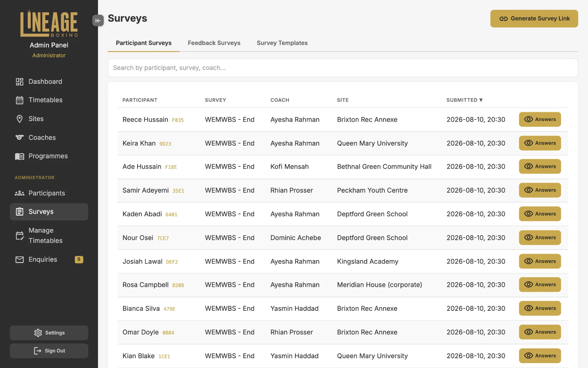Open Sites page
Image resolution: width=588 pixels, height=368 pixels.
[49, 119]
